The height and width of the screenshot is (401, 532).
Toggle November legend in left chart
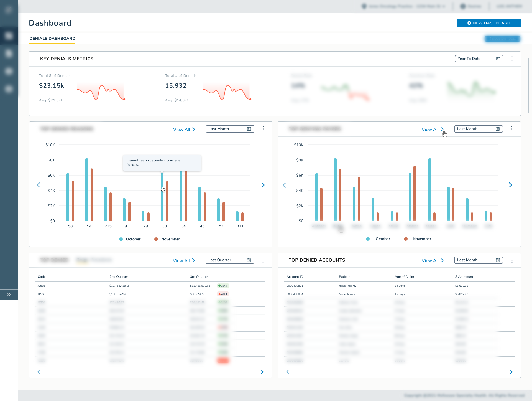coord(167,239)
